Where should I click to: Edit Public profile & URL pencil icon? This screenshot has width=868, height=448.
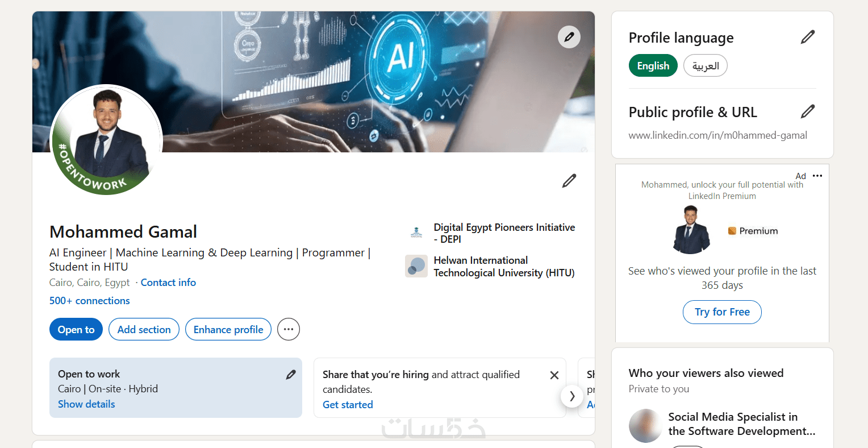(x=808, y=111)
